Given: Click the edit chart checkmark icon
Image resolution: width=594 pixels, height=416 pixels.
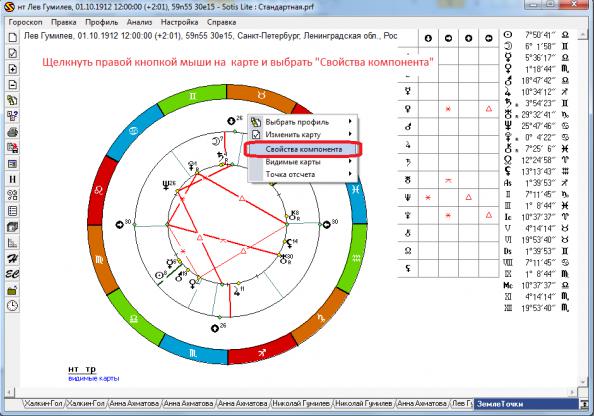Looking at the screenshot, I should (13, 53).
